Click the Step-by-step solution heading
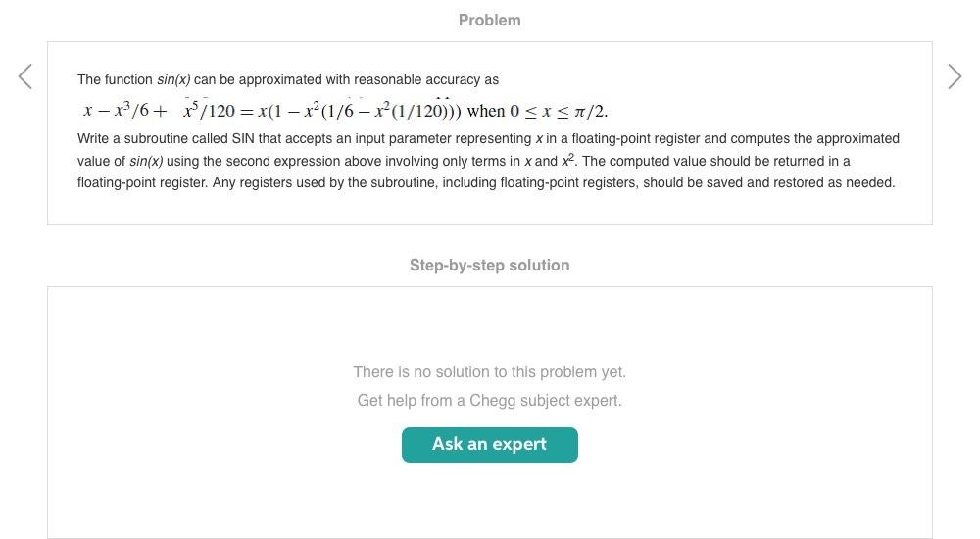 click(489, 265)
